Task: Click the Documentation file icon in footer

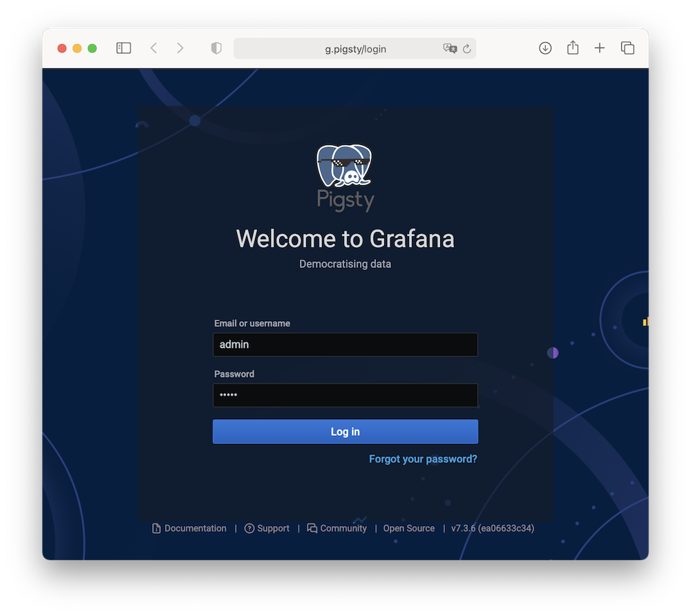Action: 156,528
